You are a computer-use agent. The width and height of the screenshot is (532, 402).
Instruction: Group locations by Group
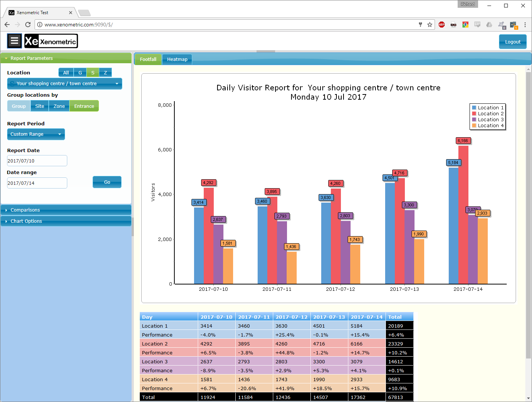(19, 106)
